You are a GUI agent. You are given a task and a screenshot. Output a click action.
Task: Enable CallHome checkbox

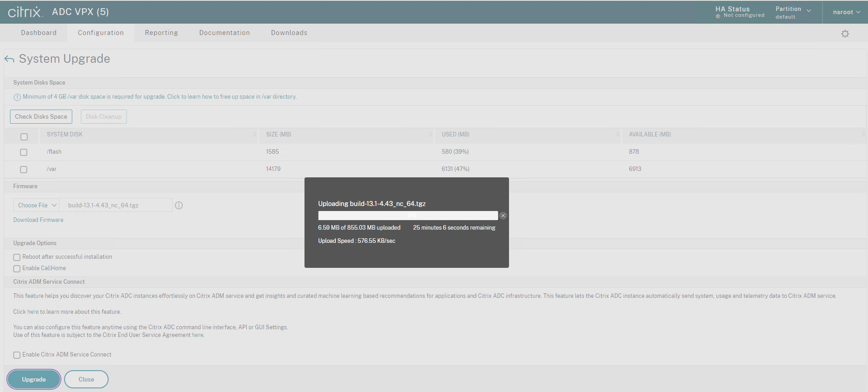pos(17,269)
